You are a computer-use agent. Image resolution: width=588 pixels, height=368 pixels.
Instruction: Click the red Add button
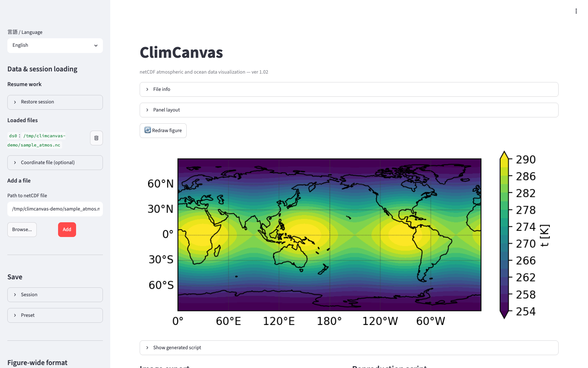pyautogui.click(x=67, y=230)
